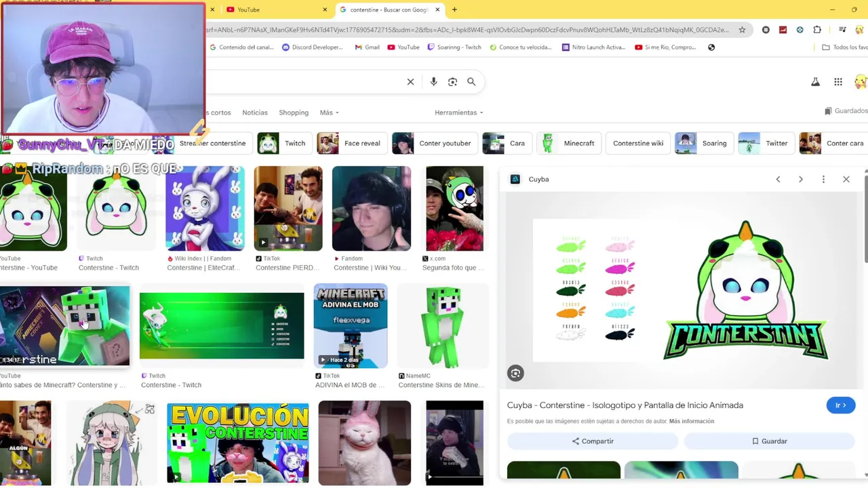868x488 pixels.
Task: Expand the Más search filter dropdown
Action: pyautogui.click(x=329, y=113)
